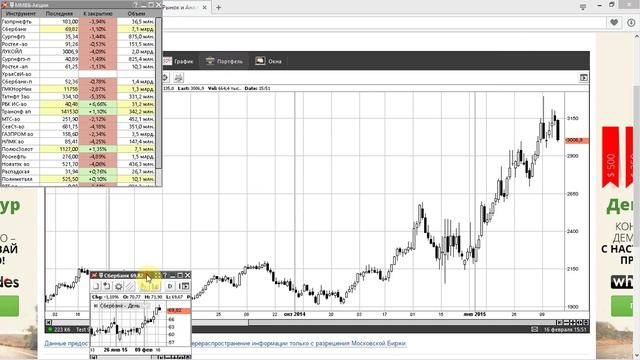Select the Ростел -ао row
640x360 pixels.
coord(78,44)
